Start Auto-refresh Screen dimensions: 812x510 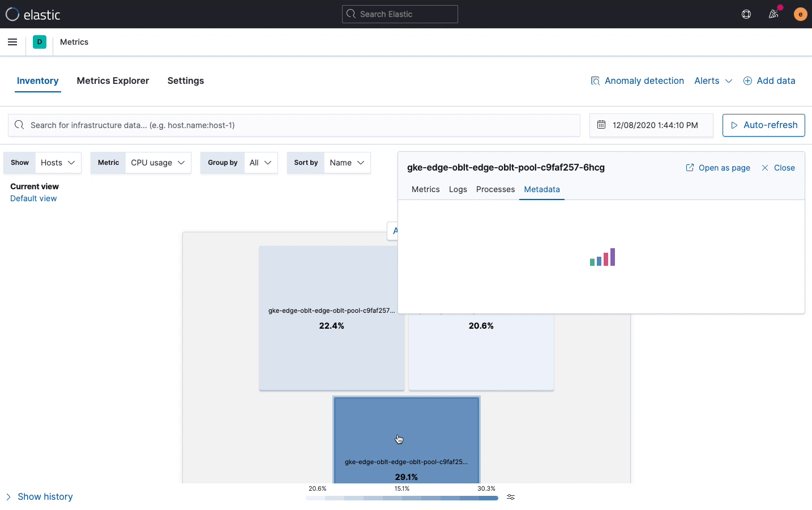(x=763, y=125)
